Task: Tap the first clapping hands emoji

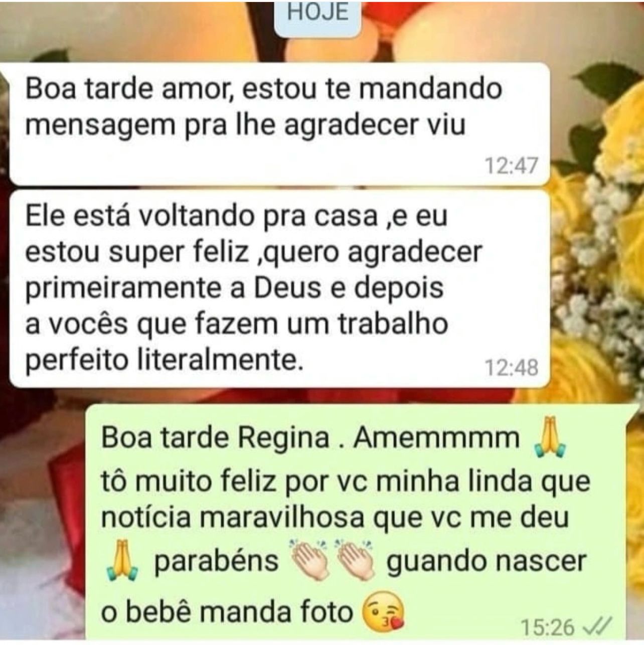Action: click(311, 559)
